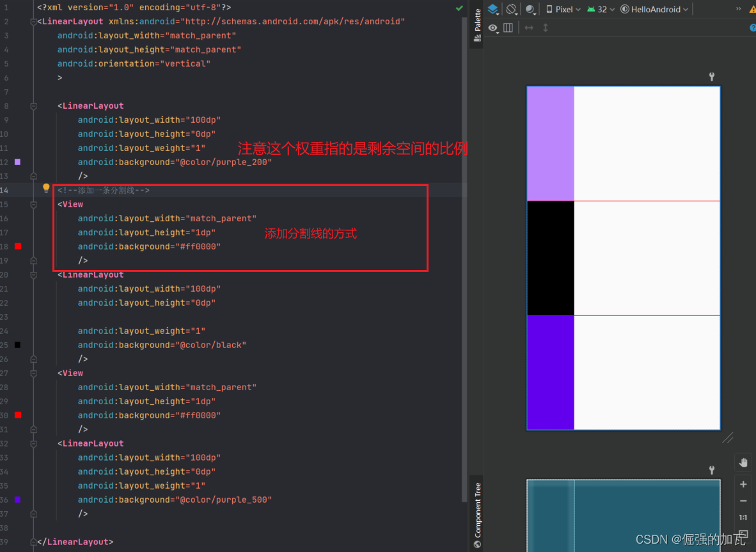Click layout_width="100dp" on line 33
The width and height of the screenshot is (756, 552).
tap(150, 457)
